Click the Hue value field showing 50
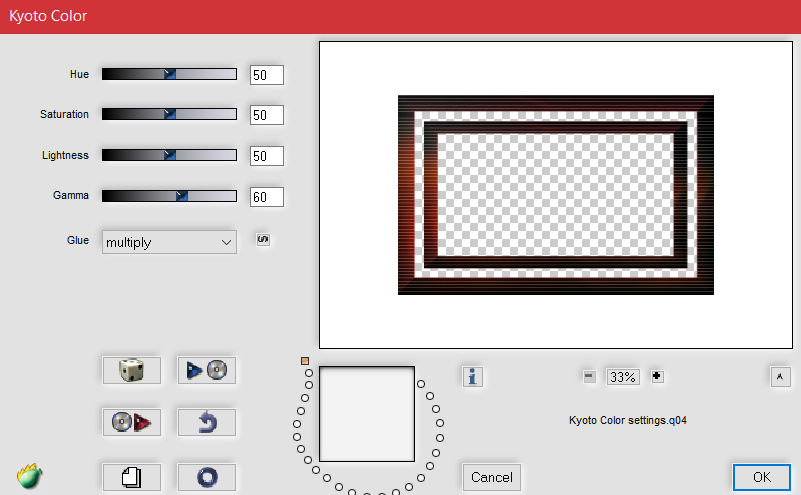Screen dimensions: 801x495 pos(267,75)
